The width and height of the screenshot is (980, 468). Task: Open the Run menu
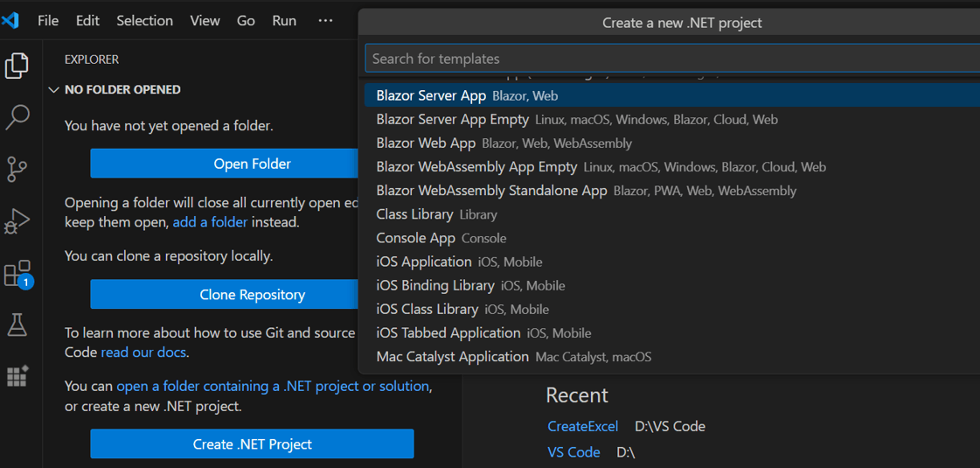[x=284, y=21]
